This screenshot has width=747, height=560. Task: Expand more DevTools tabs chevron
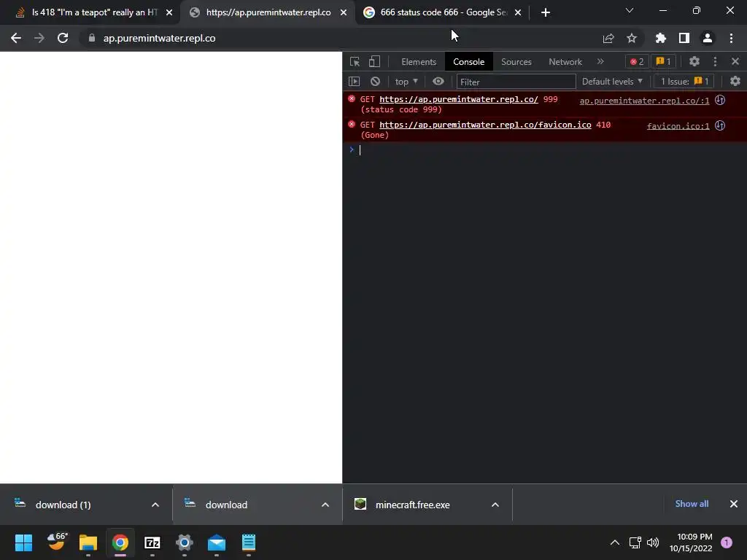coord(600,61)
